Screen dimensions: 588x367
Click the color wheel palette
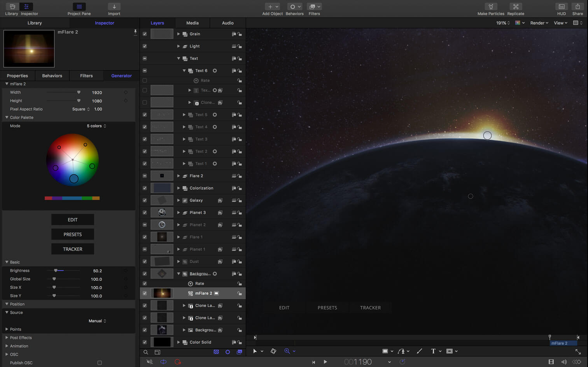pos(72,160)
